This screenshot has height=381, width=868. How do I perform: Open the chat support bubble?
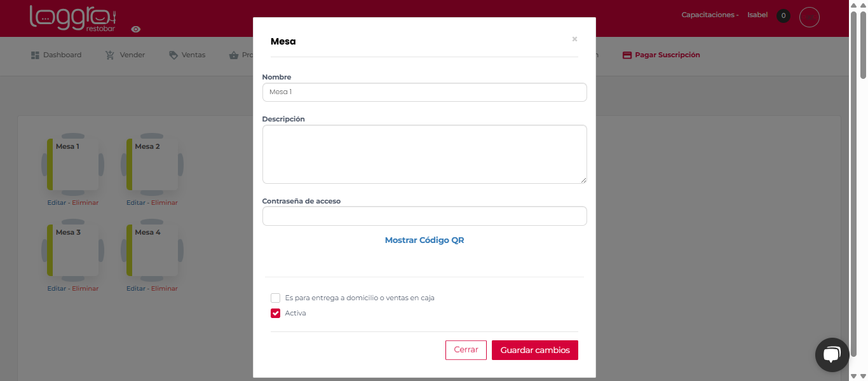[832, 355]
